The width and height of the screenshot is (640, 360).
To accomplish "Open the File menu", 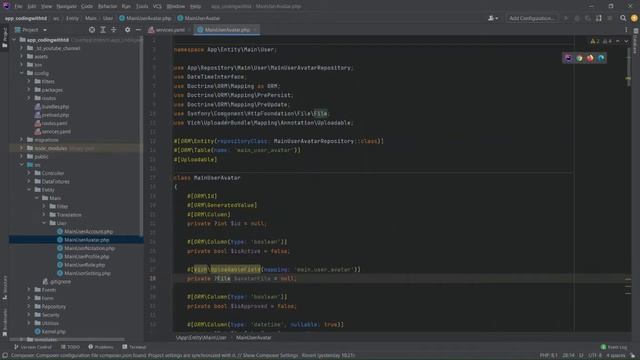I will tap(18, 6).
